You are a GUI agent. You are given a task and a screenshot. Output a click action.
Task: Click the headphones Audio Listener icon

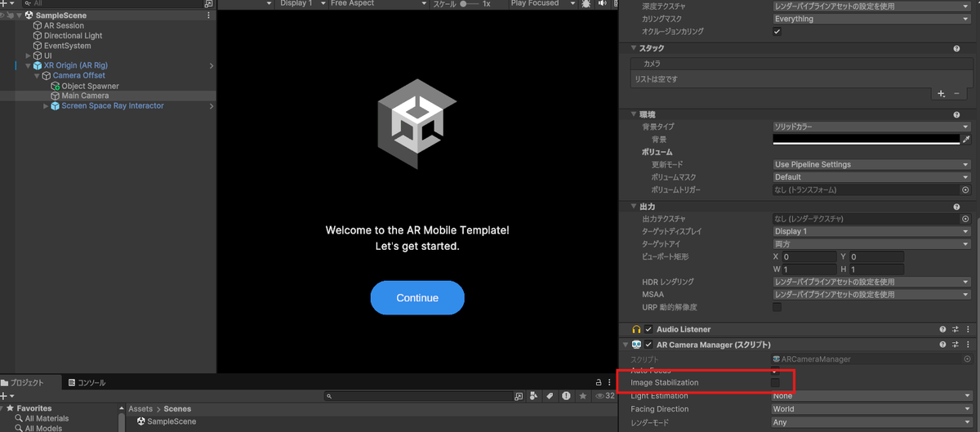pos(636,330)
